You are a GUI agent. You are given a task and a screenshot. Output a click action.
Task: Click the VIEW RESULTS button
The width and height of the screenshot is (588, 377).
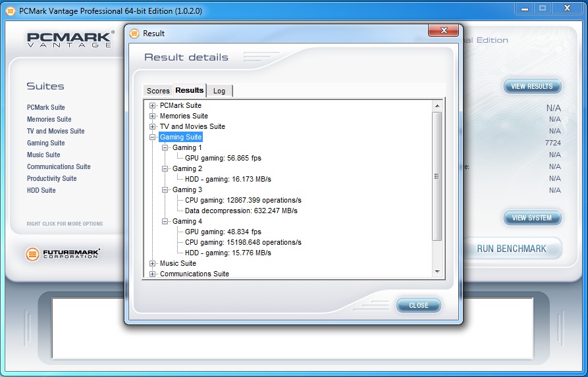pos(532,87)
